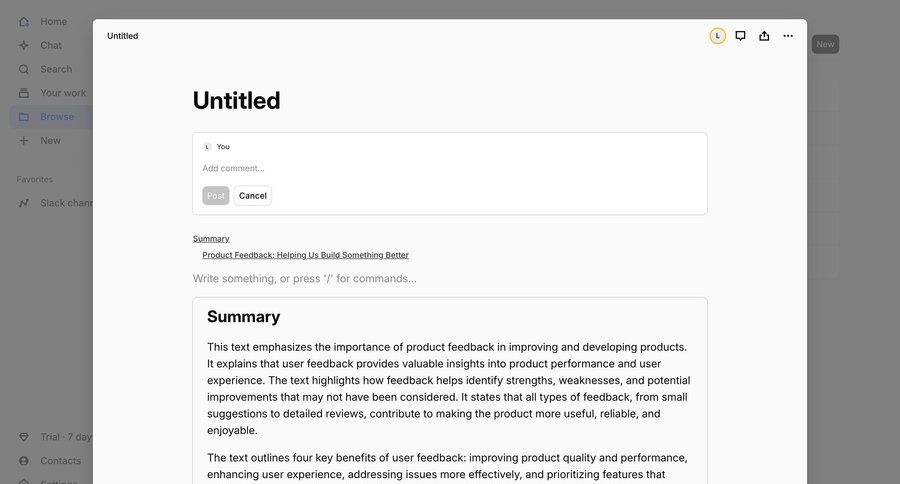Image resolution: width=900 pixels, height=484 pixels.
Task: Click the 'Write something' empty line placeholder
Action: [x=305, y=279]
